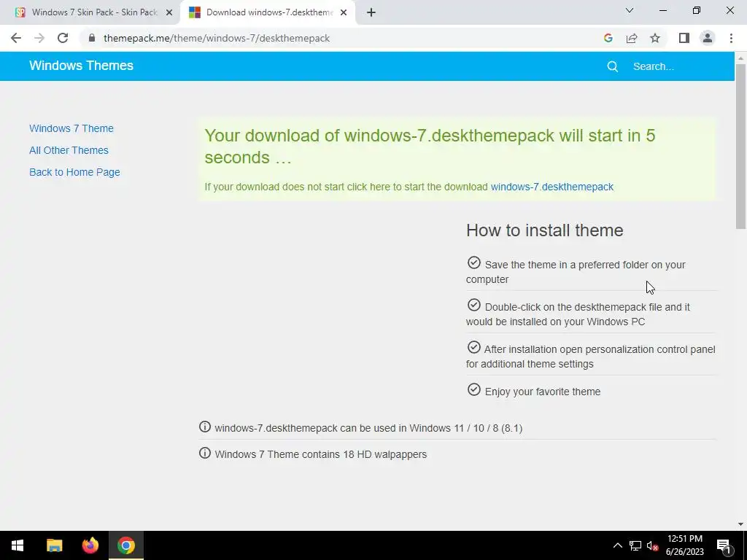Open the Windows Themes site title

[x=82, y=66]
